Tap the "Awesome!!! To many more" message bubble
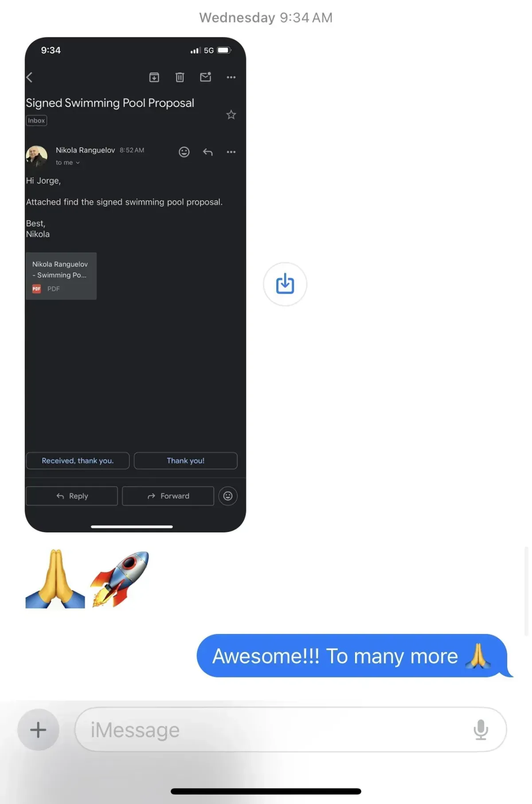532x804 pixels. [352, 656]
